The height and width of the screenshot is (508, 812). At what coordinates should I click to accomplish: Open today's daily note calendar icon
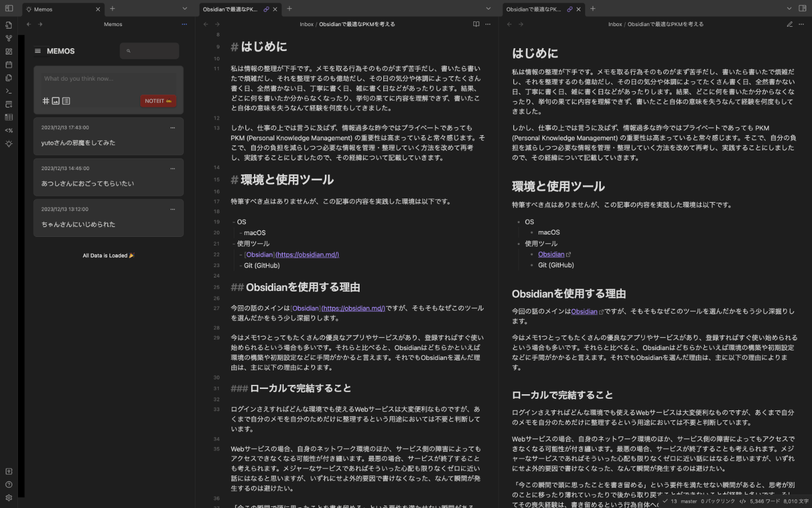pyautogui.click(x=9, y=64)
